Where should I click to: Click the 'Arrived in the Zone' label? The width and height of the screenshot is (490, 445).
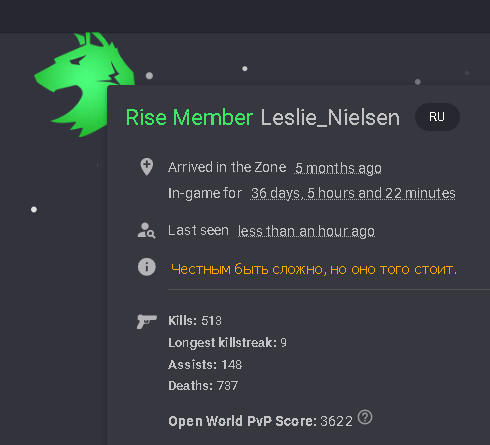tap(227, 167)
